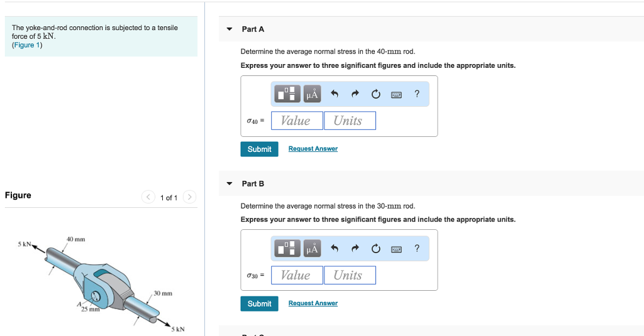Image resolution: width=644 pixels, height=336 pixels.
Task: Collapse the Part A section
Action: [x=230, y=29]
